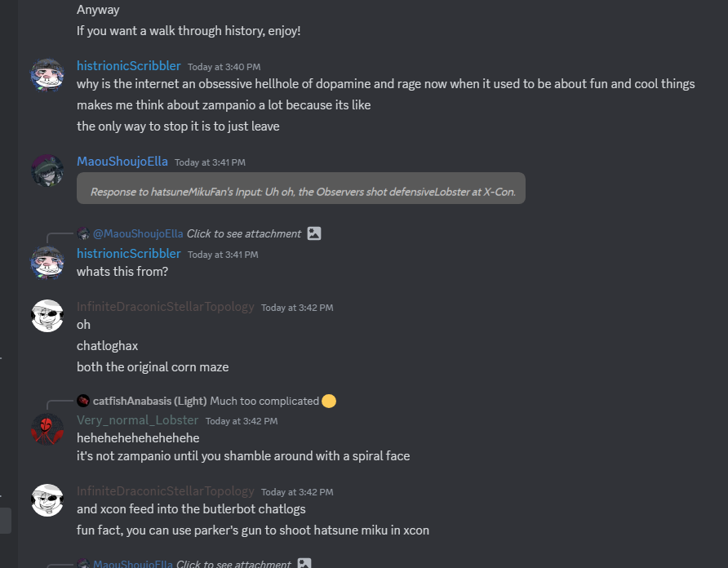The height and width of the screenshot is (568, 728).
Task: Click histrionicScribbler's avatar beside "why is the internet"
Action: coord(47,74)
